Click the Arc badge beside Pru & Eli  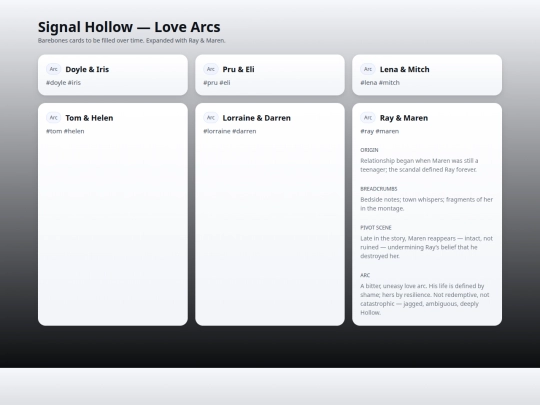tap(211, 69)
